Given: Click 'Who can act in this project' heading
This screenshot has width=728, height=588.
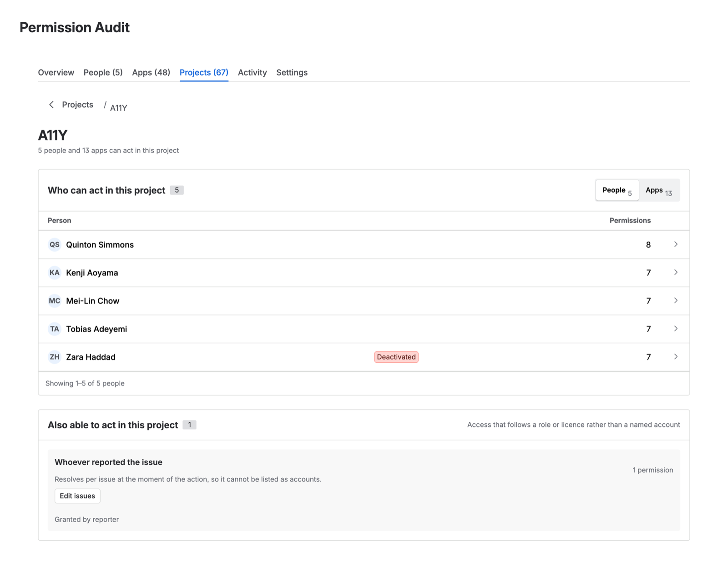Looking at the screenshot, I should [106, 190].
